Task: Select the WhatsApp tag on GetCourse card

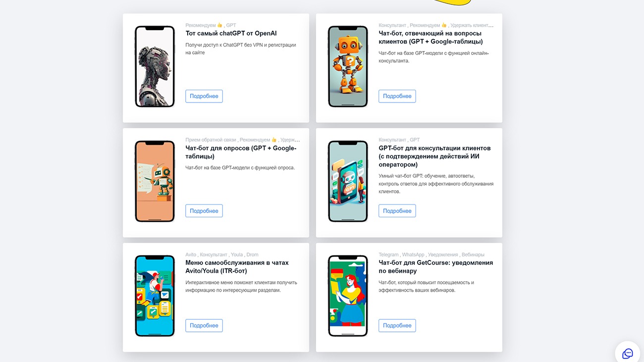Action: coord(413,255)
